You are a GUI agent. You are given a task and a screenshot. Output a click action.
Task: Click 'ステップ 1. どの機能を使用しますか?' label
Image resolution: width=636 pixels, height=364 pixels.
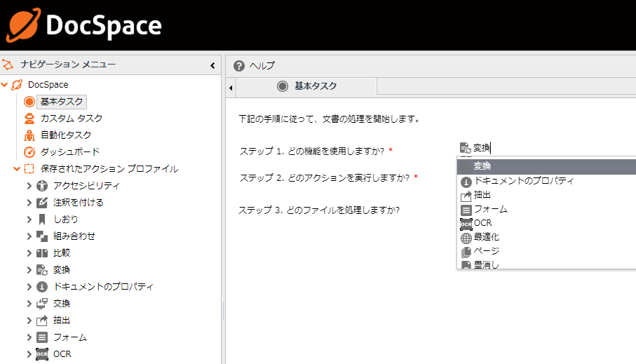(x=311, y=151)
